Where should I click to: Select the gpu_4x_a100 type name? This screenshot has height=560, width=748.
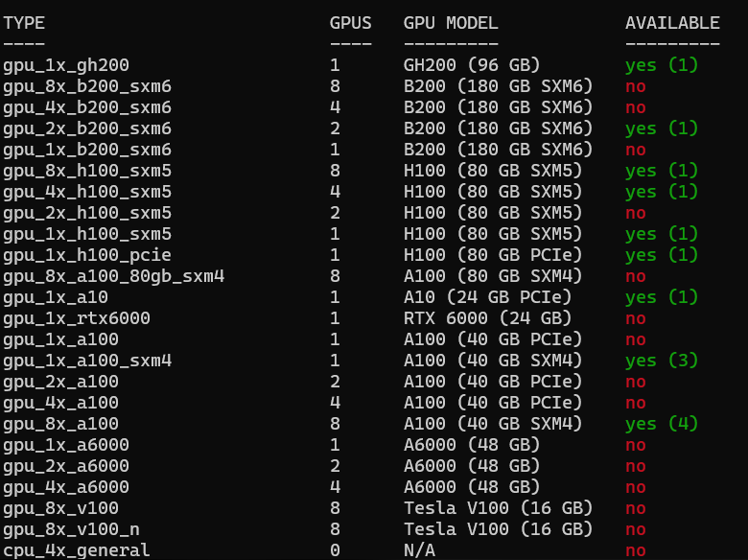click(60, 403)
